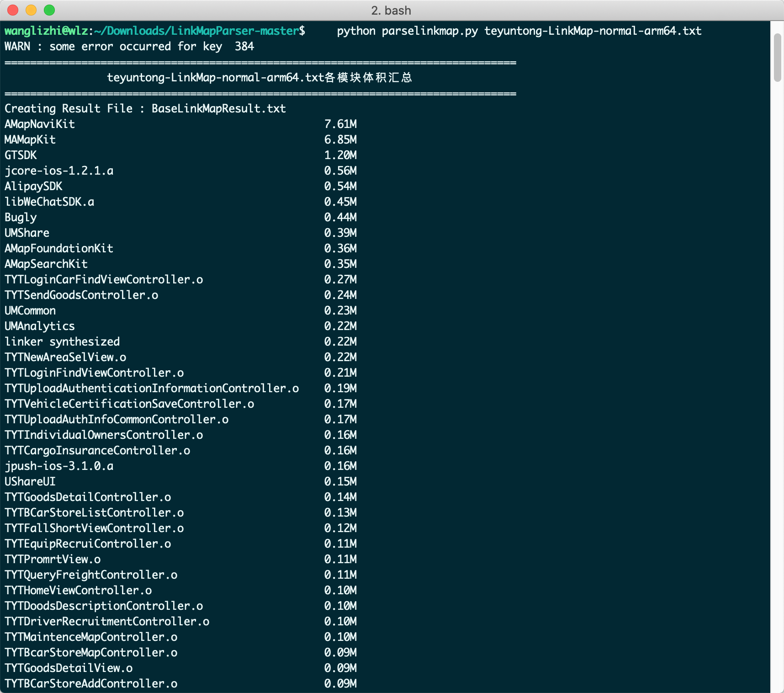Viewport: 784px width, 693px height.
Task: Click the teyuntong-LinkMap-normal-arm64.txt command argument
Action: (x=593, y=31)
